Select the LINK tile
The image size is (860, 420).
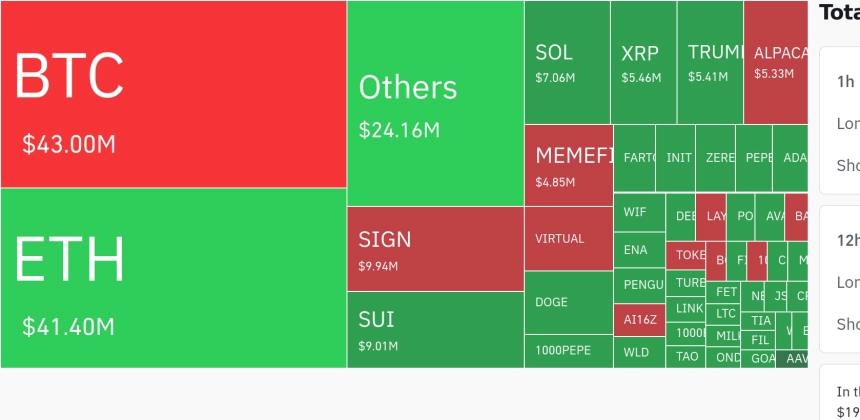686,309
